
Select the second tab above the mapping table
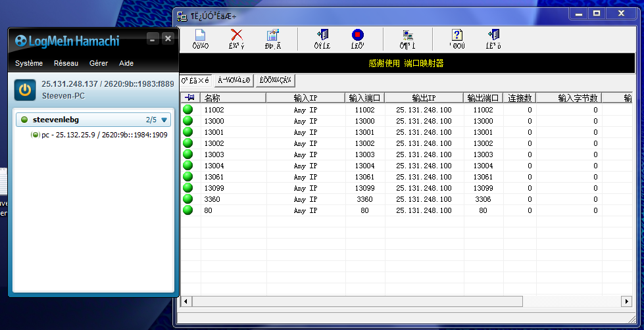point(234,80)
